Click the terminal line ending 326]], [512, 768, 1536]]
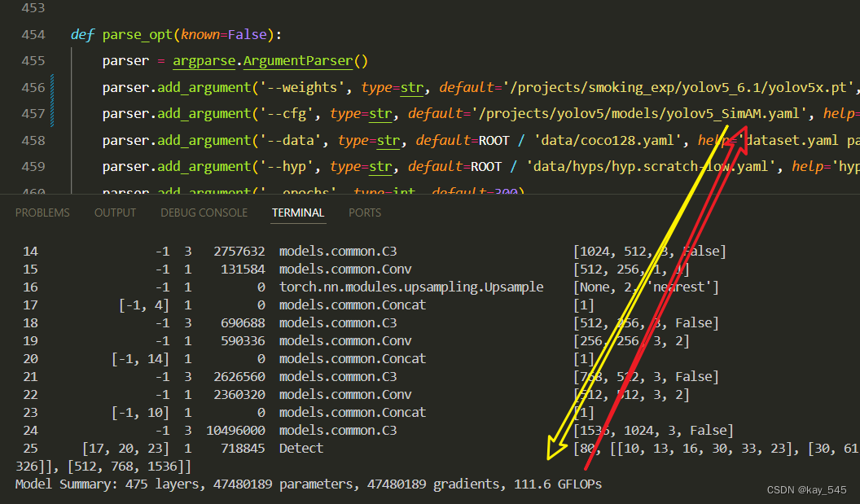 [103, 467]
